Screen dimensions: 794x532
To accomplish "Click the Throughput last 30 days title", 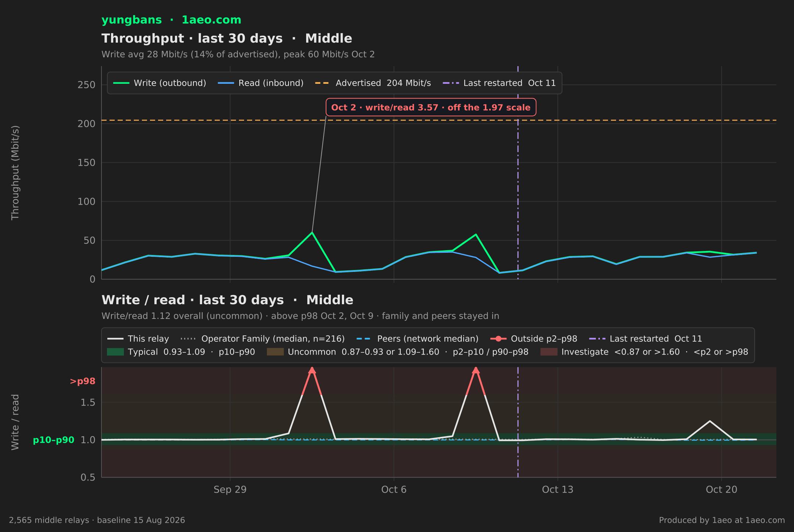I will click(x=227, y=39).
